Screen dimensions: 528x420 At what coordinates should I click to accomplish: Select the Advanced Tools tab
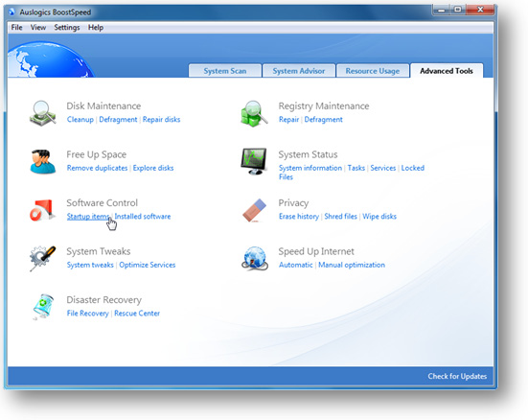coord(447,71)
